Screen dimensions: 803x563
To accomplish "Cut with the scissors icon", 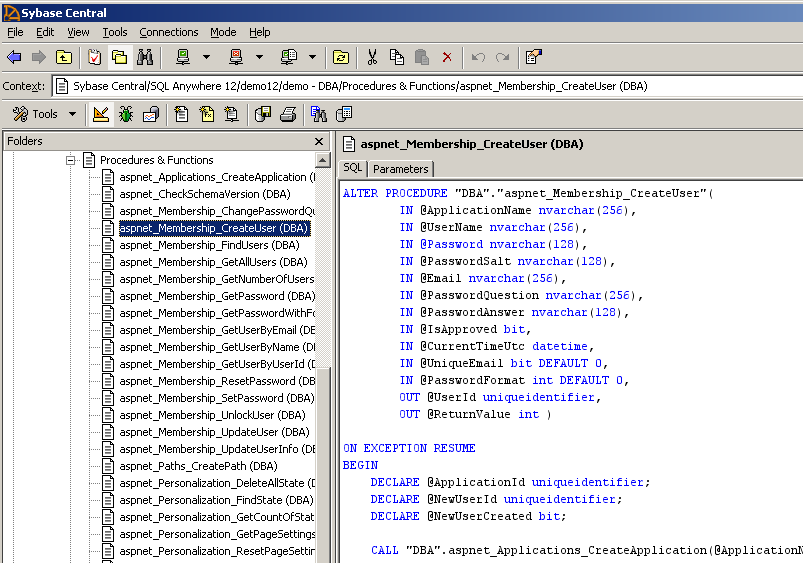I will (x=372, y=57).
